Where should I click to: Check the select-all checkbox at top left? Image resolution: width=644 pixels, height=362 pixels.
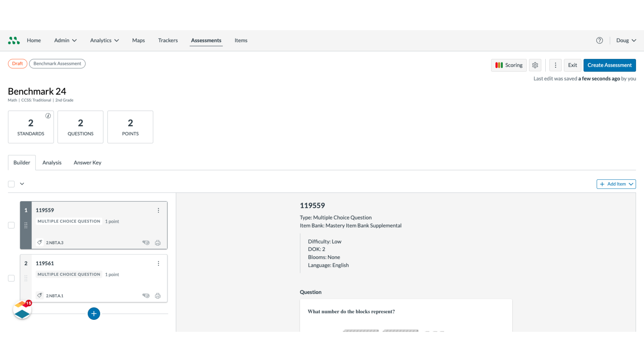click(11, 183)
